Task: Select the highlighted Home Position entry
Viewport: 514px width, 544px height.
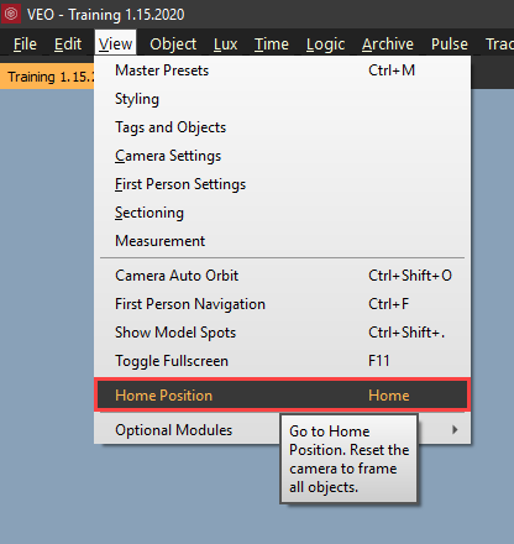Action: tap(282, 395)
